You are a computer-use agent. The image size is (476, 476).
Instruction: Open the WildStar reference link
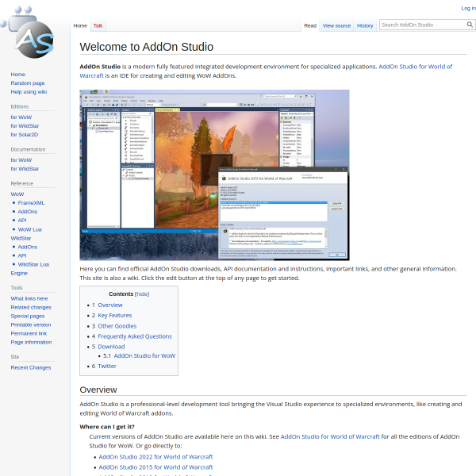tap(21, 239)
